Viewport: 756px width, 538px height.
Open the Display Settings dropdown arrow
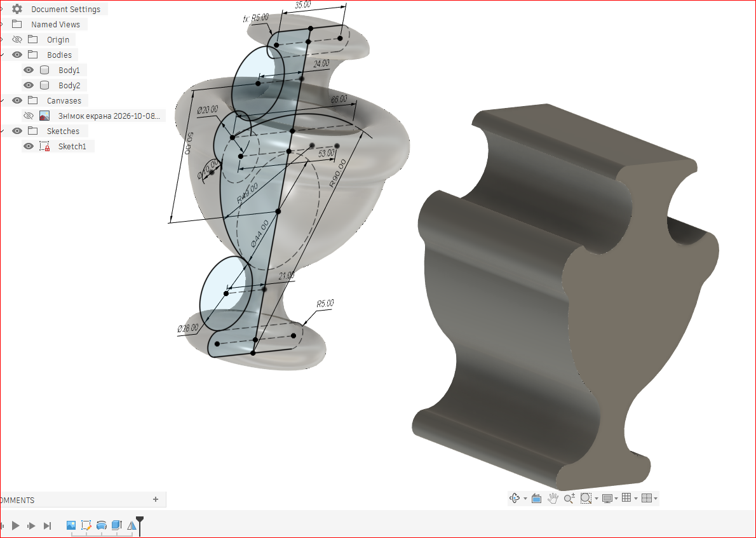pos(616,499)
